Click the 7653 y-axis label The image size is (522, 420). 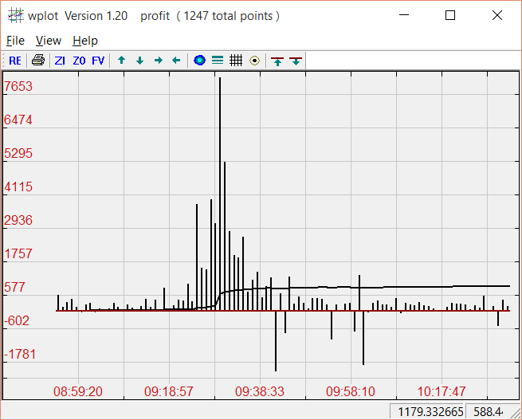tap(18, 87)
